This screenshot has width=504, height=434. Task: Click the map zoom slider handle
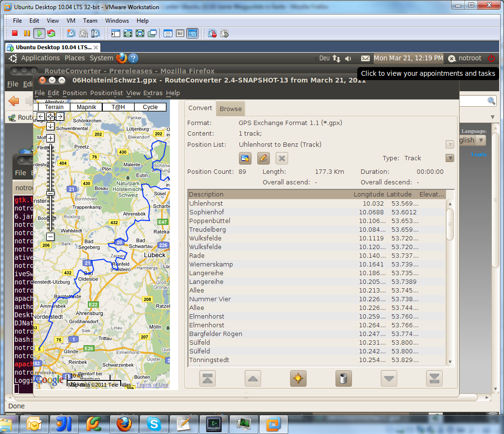coord(51,193)
